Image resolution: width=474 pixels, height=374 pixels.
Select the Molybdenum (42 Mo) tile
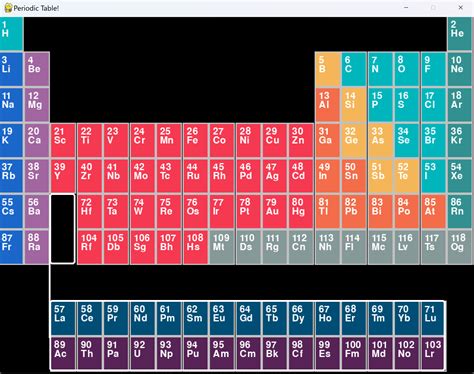pos(143,176)
